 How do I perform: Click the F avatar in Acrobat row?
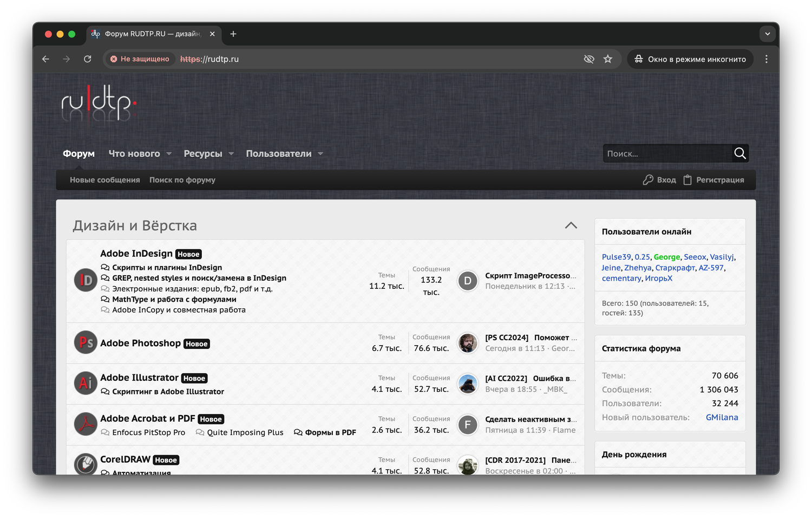coord(468,425)
